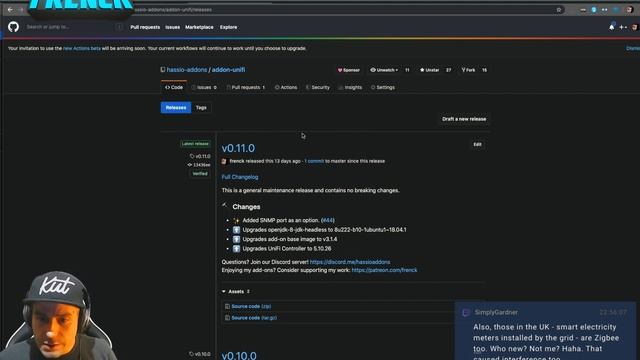Click the Fork button
The width and height of the screenshot is (640, 360).
point(468,70)
